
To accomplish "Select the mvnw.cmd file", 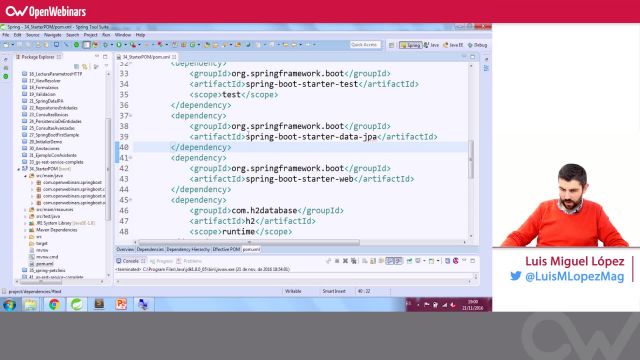I will [x=44, y=257].
